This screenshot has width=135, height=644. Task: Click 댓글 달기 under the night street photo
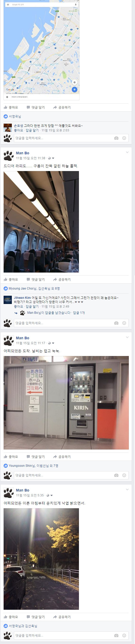pyautogui.click(x=35, y=617)
